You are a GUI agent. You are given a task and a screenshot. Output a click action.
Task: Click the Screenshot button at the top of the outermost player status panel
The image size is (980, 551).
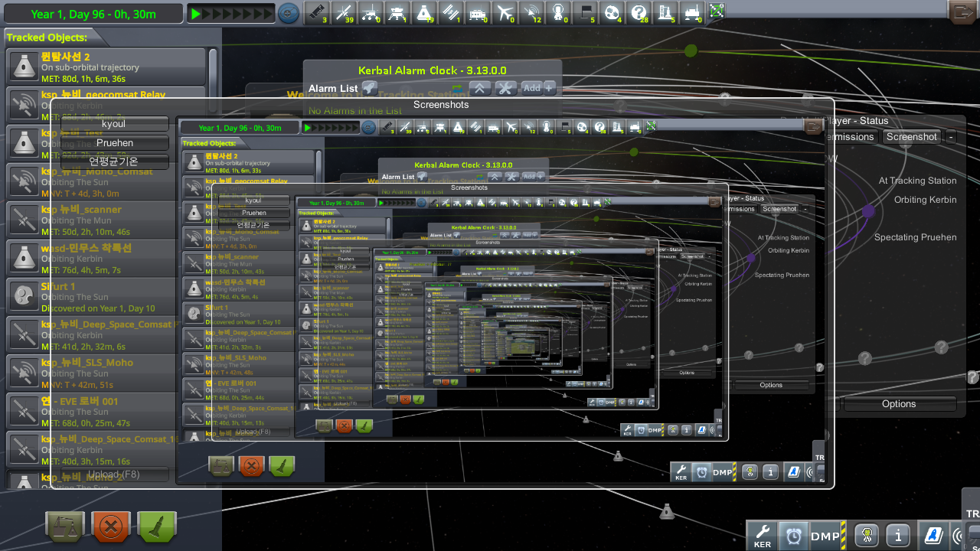(x=911, y=137)
